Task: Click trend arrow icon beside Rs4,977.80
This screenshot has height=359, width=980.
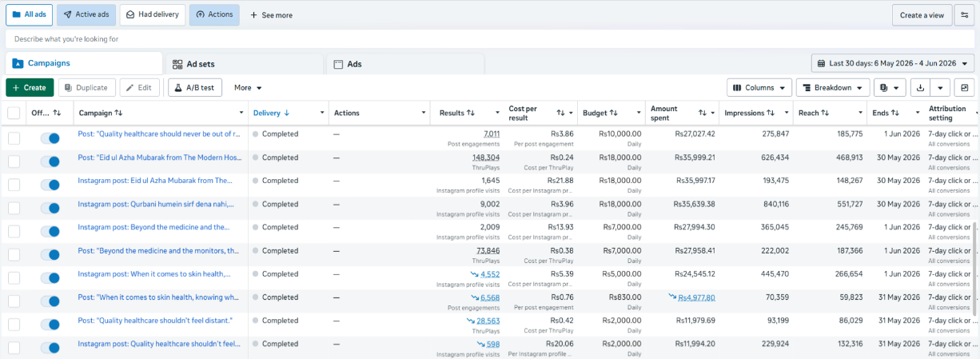Action: coord(672,297)
